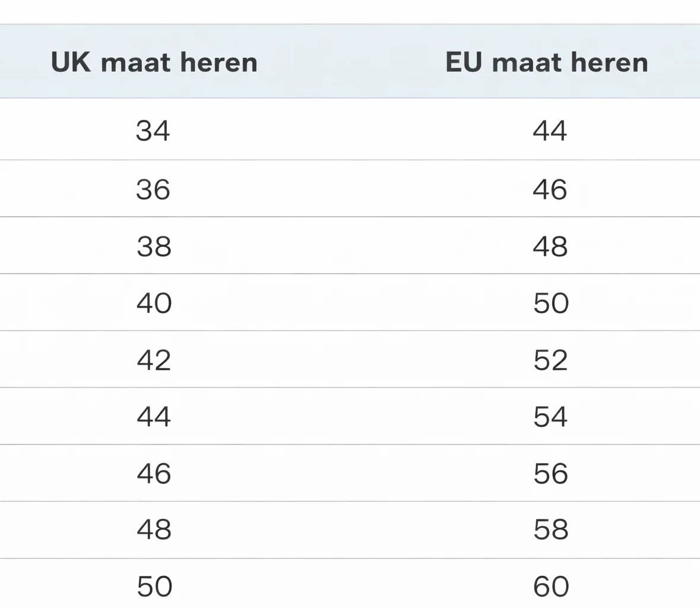The height and width of the screenshot is (608, 700).
Task: Click the UK size 40 value
Action: (154, 303)
